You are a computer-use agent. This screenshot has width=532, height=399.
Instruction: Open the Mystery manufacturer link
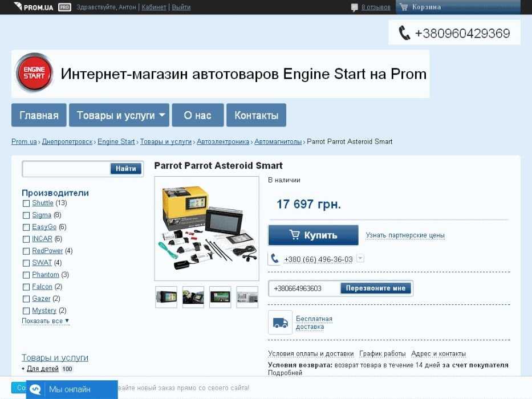pos(44,311)
